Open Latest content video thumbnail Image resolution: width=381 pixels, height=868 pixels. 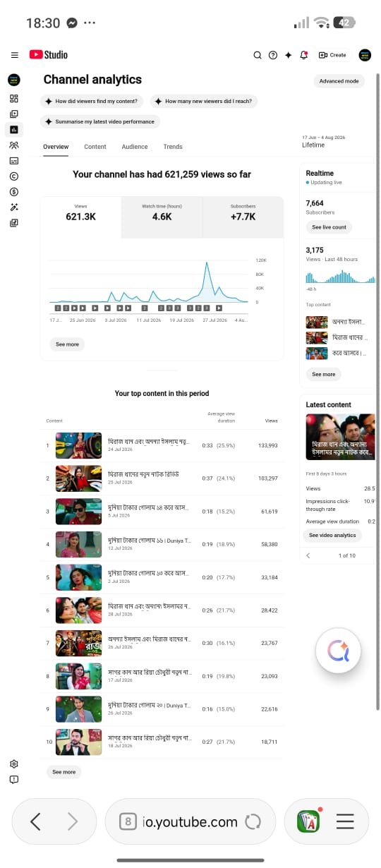(341, 438)
